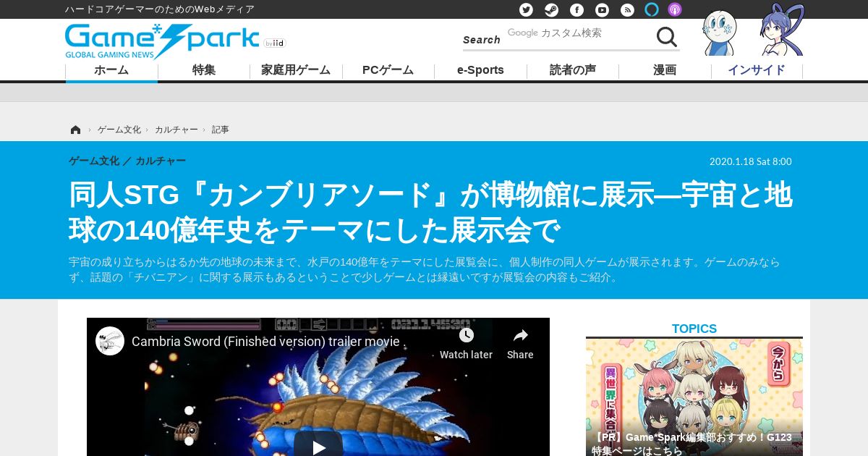Open the RSS feed icon
Image resolution: width=868 pixels, height=456 pixels.
click(x=627, y=9)
